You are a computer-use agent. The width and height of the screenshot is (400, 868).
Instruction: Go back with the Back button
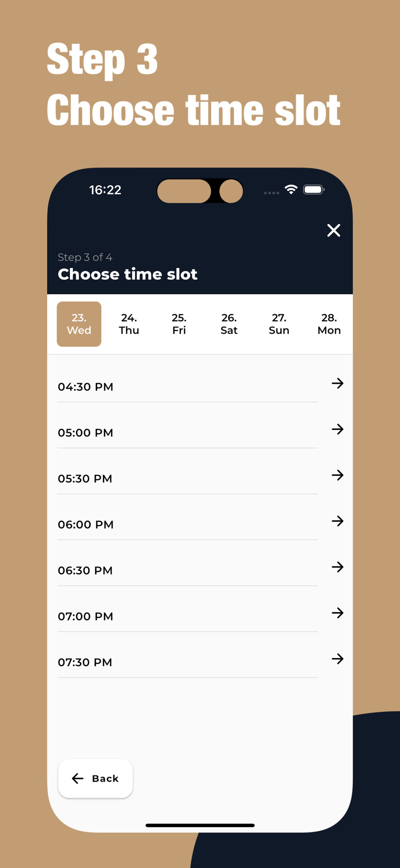point(96,778)
